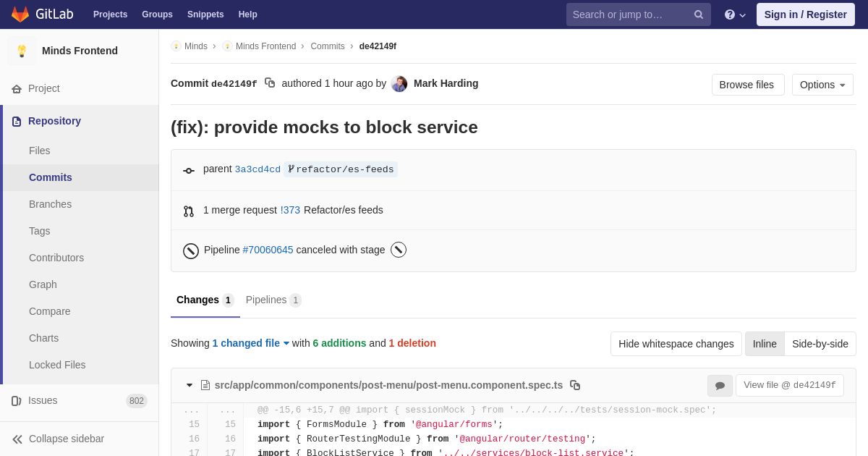The width and height of the screenshot is (868, 456).
Task: Click the Hide whitespace changes button
Action: click(x=676, y=344)
